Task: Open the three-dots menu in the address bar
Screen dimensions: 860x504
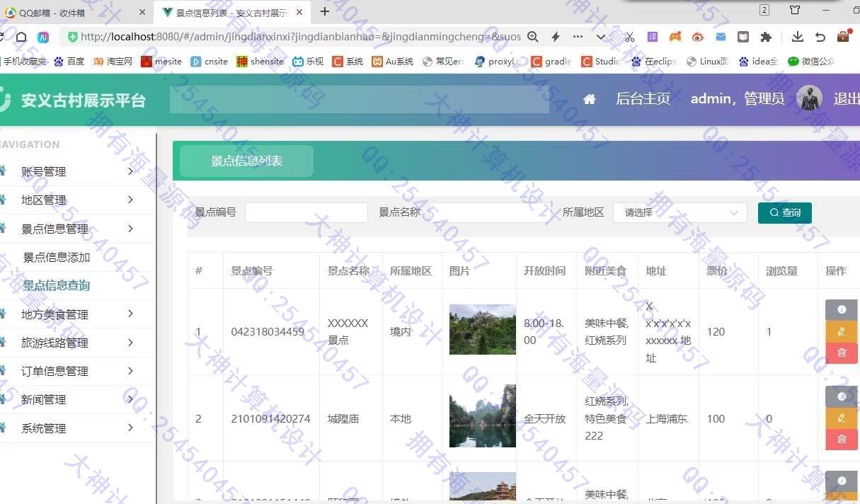Action: point(578,37)
